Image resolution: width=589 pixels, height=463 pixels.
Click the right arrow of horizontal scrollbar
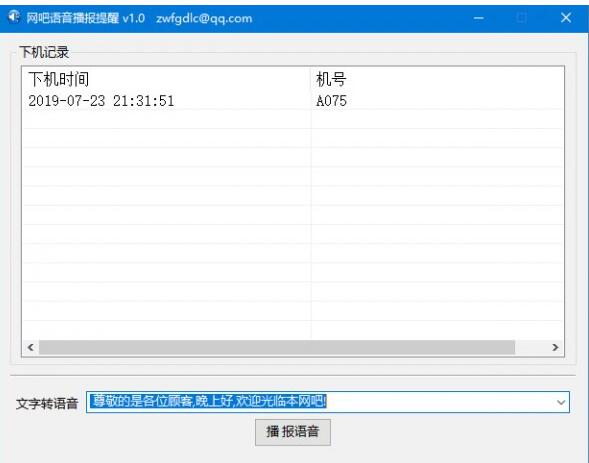[555, 347]
